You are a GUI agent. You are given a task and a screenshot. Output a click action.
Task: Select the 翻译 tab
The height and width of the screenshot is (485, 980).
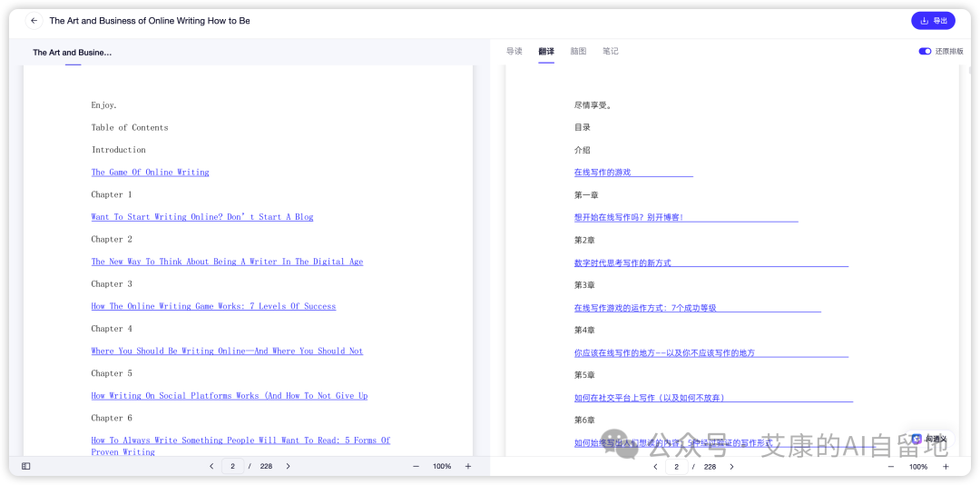coord(546,52)
